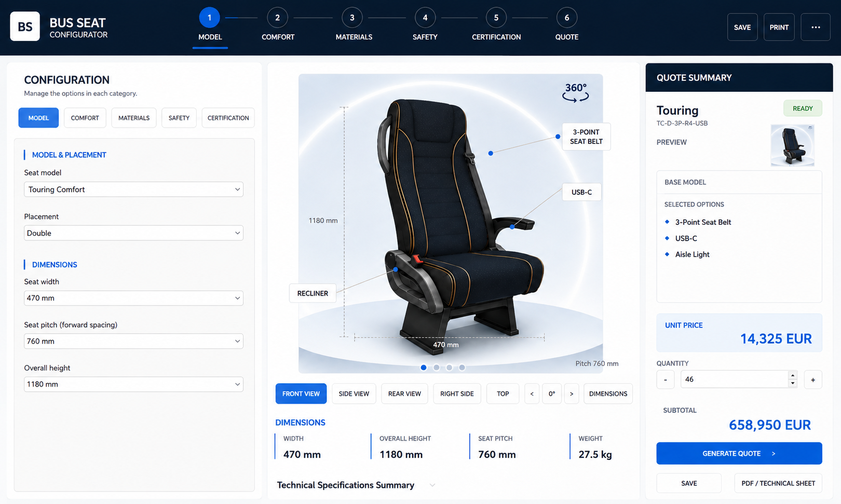
Task: Go to step 6 Quote circle
Action: [567, 18]
